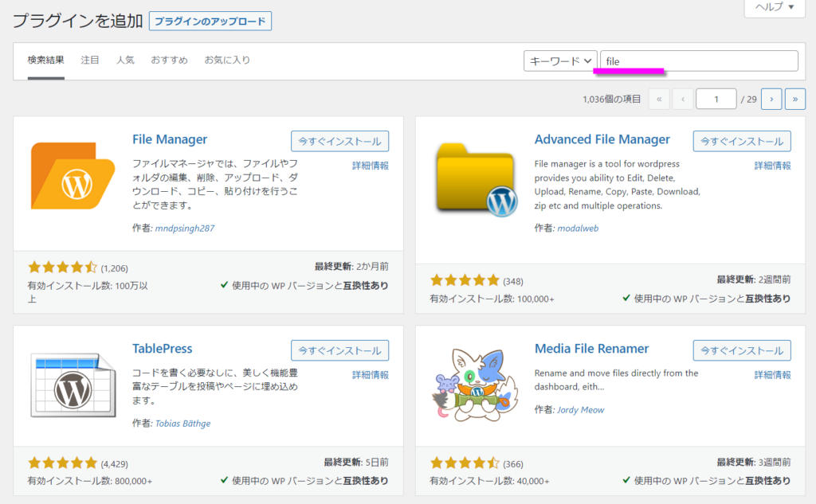
Task: View 詳細情報 for File Manager
Action: pyautogui.click(x=371, y=166)
